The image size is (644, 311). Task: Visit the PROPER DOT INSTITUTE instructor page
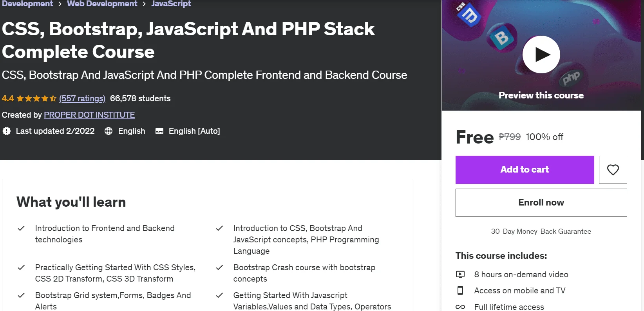89,115
